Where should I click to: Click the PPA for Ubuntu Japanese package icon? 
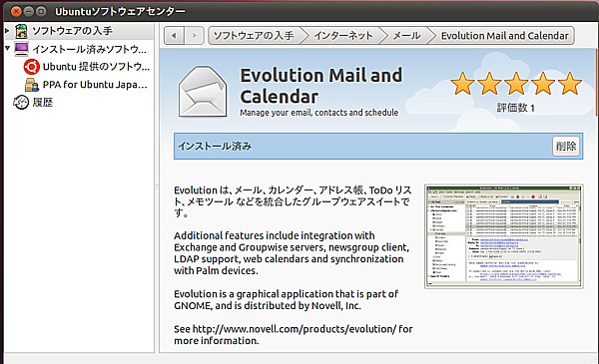point(31,85)
